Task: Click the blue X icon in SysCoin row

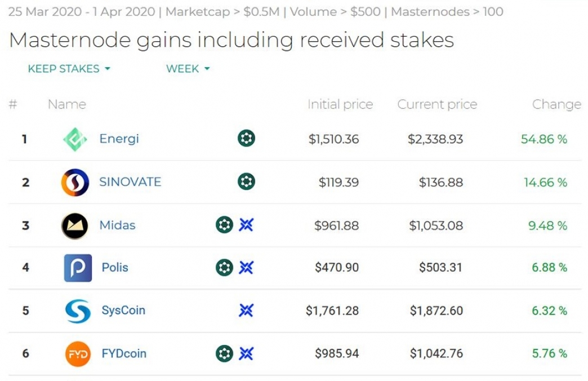Action: point(246,311)
